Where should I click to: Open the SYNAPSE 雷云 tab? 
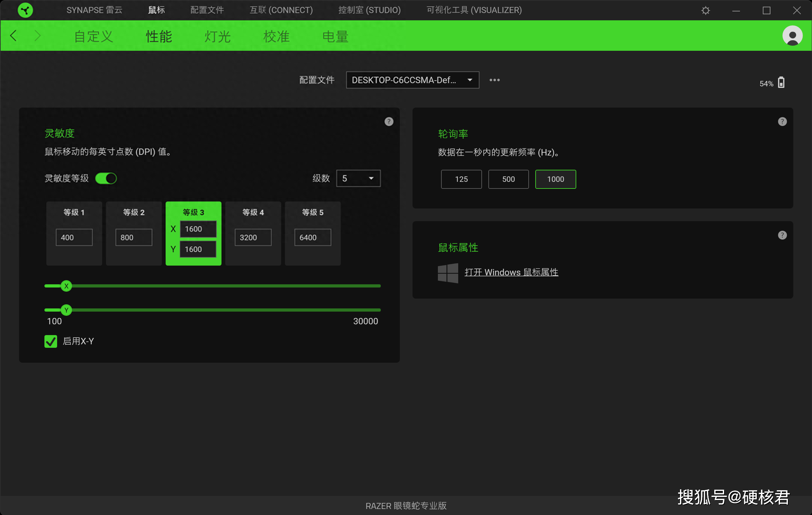95,10
